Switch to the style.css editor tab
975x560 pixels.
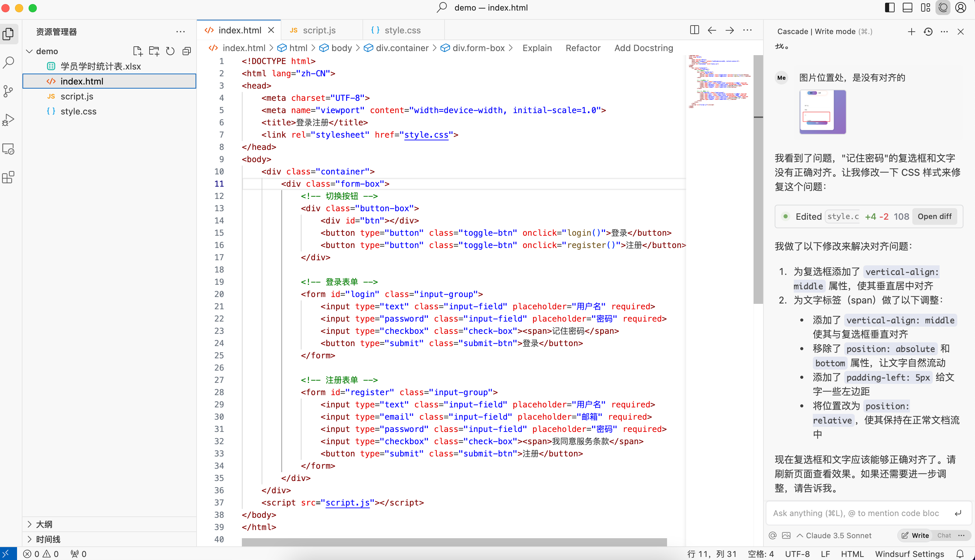coord(403,30)
